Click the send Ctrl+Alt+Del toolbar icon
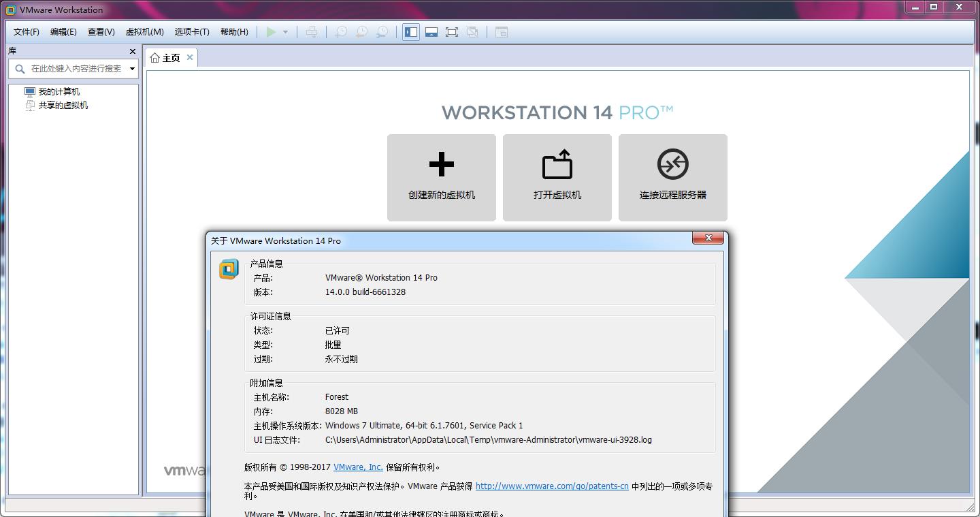This screenshot has width=980, height=517. [x=312, y=32]
